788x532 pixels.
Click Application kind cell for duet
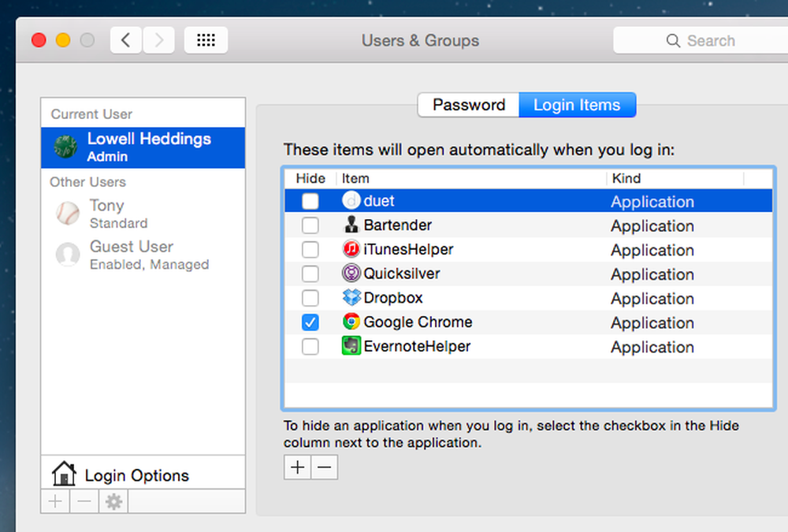pos(652,202)
